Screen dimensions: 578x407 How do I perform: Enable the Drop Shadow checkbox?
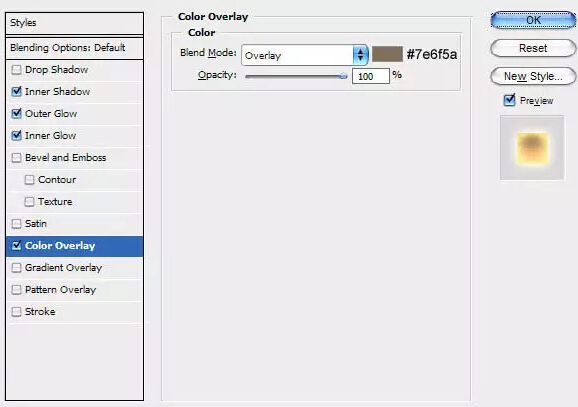click(16, 70)
